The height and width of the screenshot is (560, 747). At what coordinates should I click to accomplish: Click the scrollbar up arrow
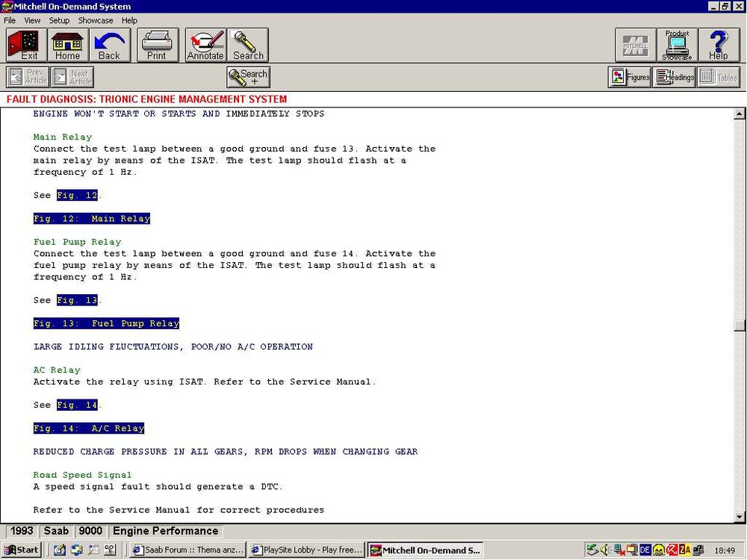(x=740, y=113)
